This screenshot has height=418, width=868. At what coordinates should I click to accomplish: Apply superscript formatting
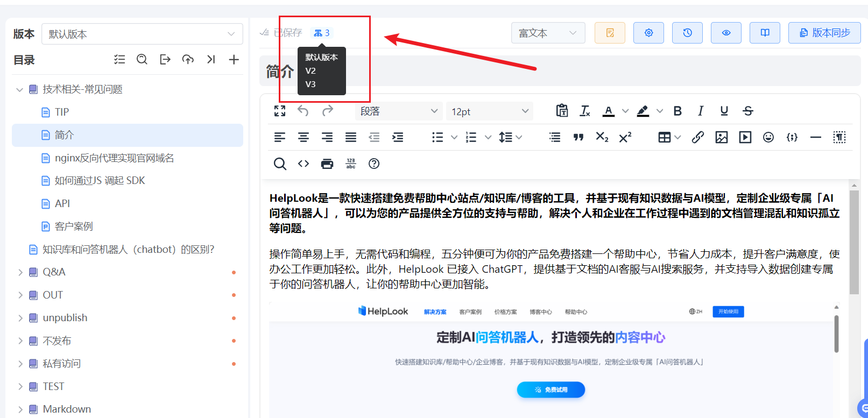(625, 137)
